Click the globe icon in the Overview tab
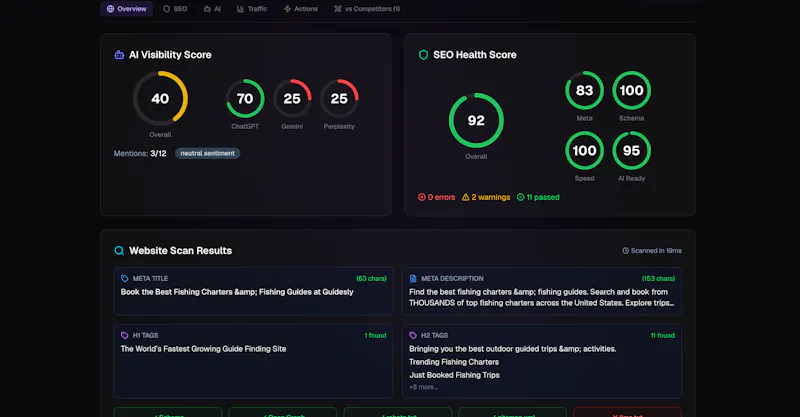The width and height of the screenshot is (800, 417). click(x=110, y=9)
